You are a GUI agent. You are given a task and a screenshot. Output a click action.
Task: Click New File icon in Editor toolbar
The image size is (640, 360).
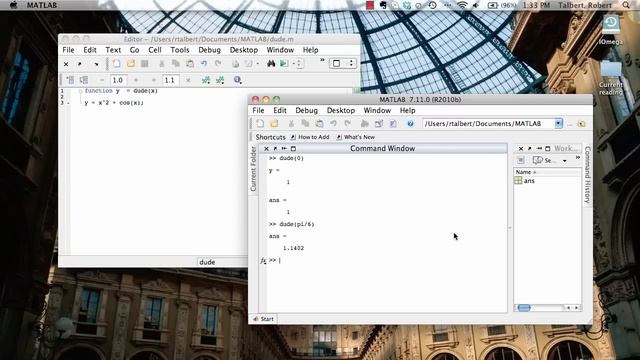point(117,64)
